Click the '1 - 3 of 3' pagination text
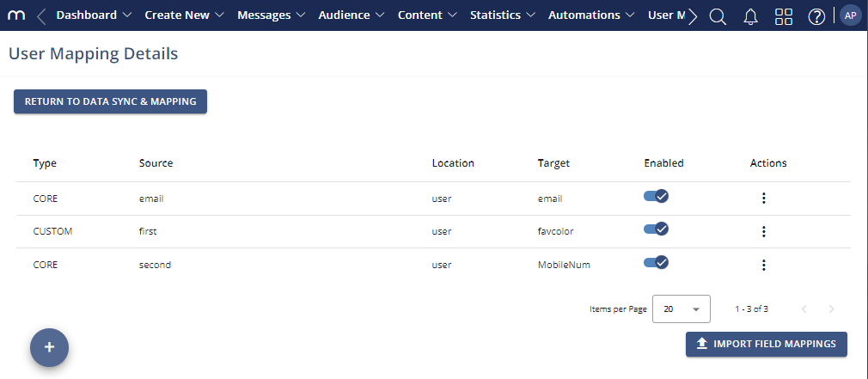 (751, 309)
